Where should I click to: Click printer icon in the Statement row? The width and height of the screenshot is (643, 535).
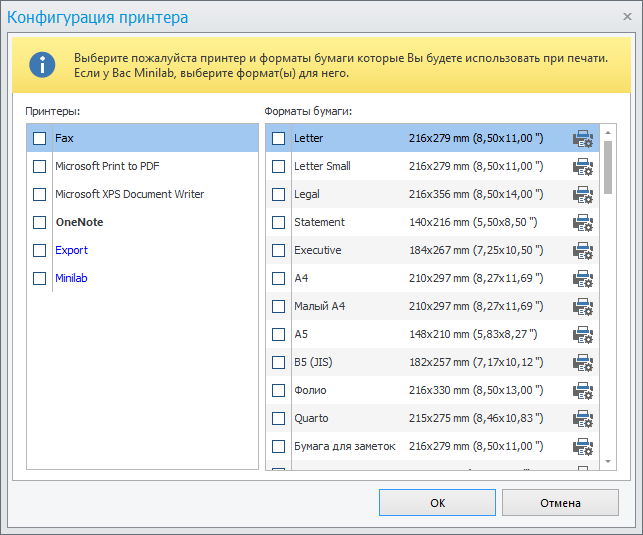pos(582,223)
